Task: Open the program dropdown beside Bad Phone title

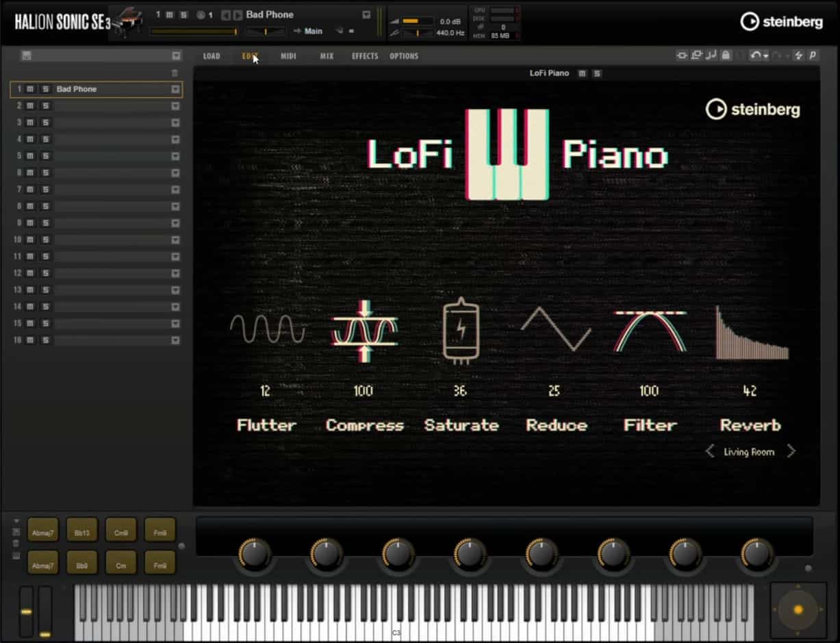Action: click(x=366, y=14)
